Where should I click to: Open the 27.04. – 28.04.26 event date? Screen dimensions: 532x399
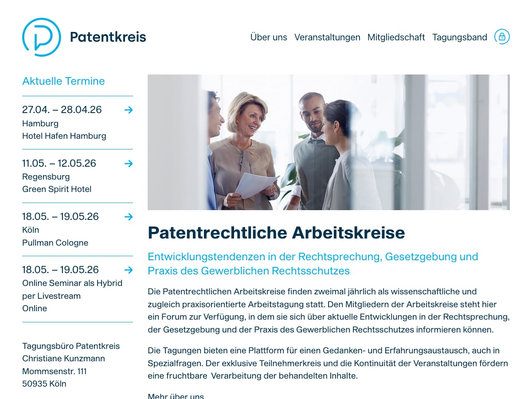62,110
